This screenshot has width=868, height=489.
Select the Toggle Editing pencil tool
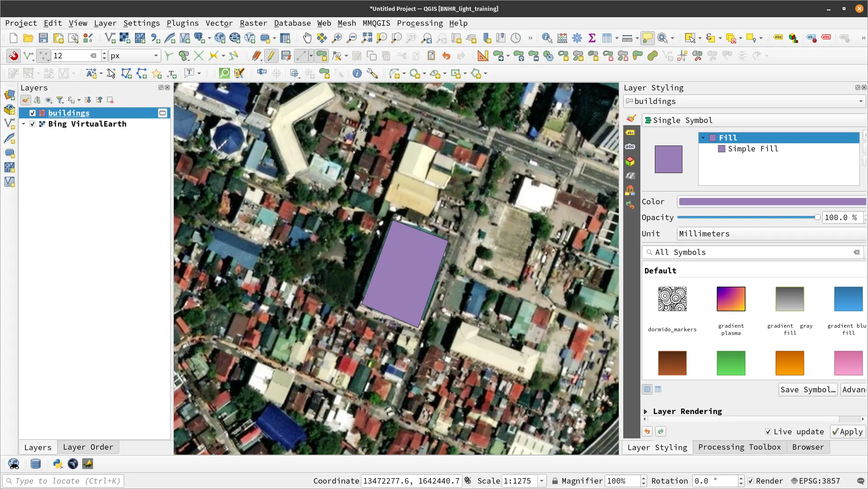click(x=271, y=55)
